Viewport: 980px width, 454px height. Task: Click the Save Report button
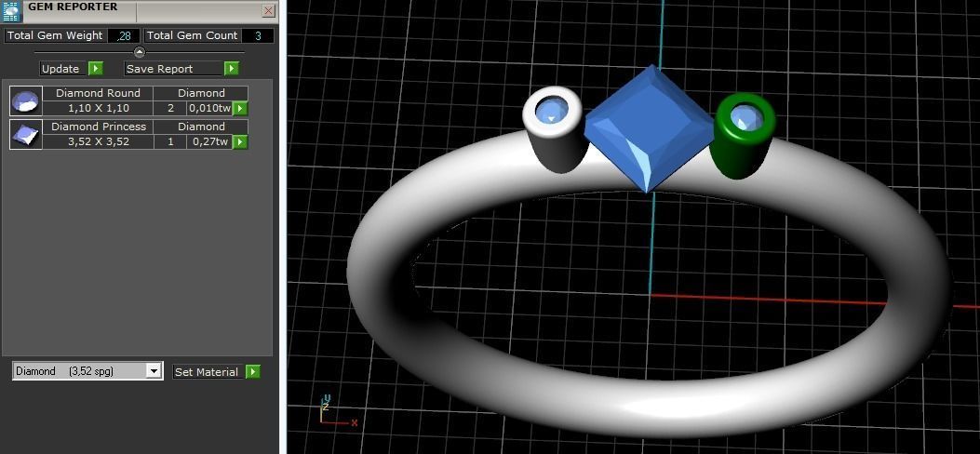pyautogui.click(x=174, y=69)
